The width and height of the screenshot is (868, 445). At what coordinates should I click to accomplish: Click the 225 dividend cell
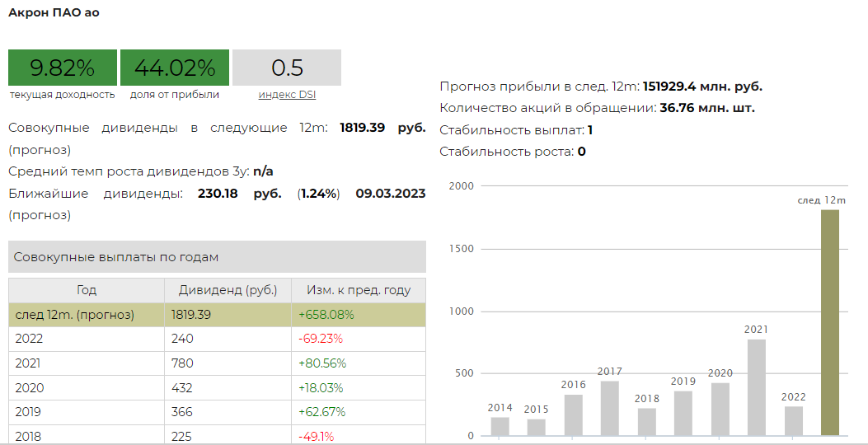228,435
